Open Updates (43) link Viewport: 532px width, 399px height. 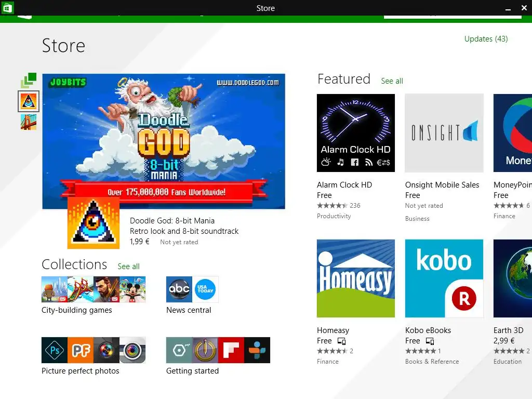tap(486, 39)
